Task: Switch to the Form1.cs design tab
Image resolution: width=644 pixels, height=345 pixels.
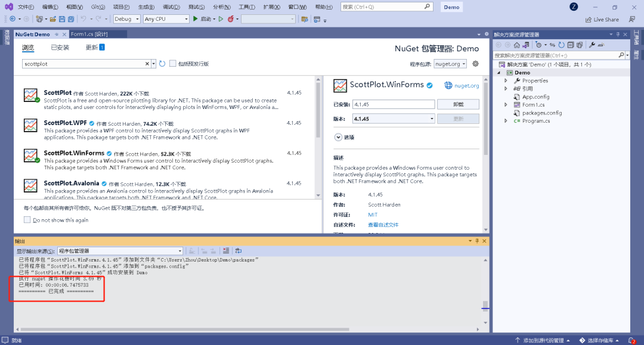Action: pyautogui.click(x=89, y=35)
